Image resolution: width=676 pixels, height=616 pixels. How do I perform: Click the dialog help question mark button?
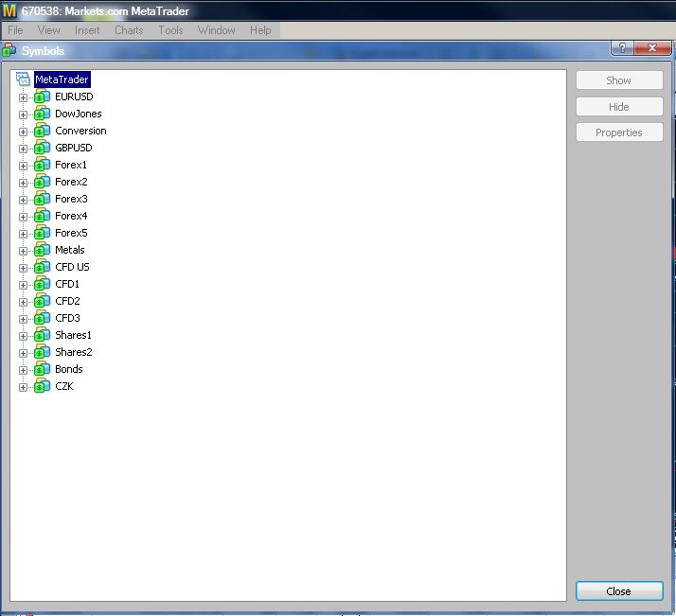(622, 48)
